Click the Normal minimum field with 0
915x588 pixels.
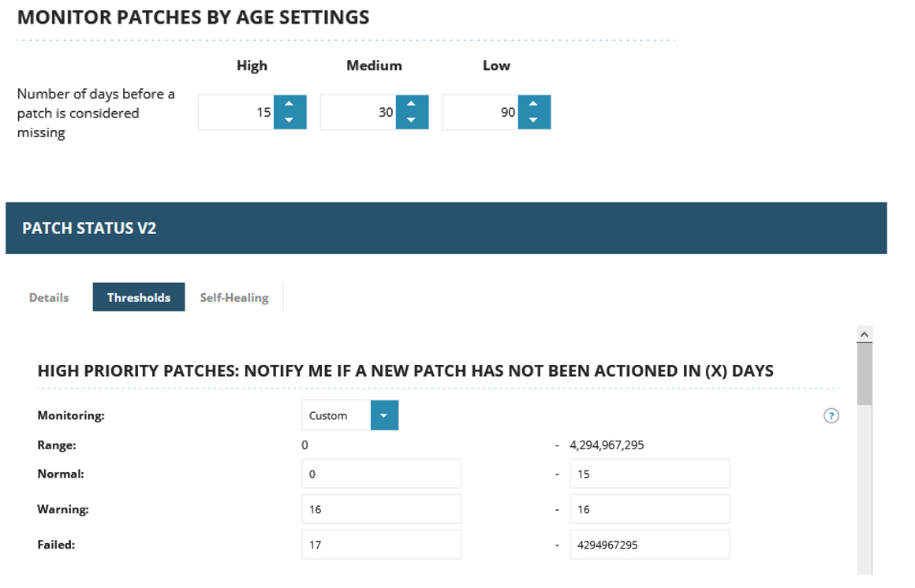[x=381, y=474]
